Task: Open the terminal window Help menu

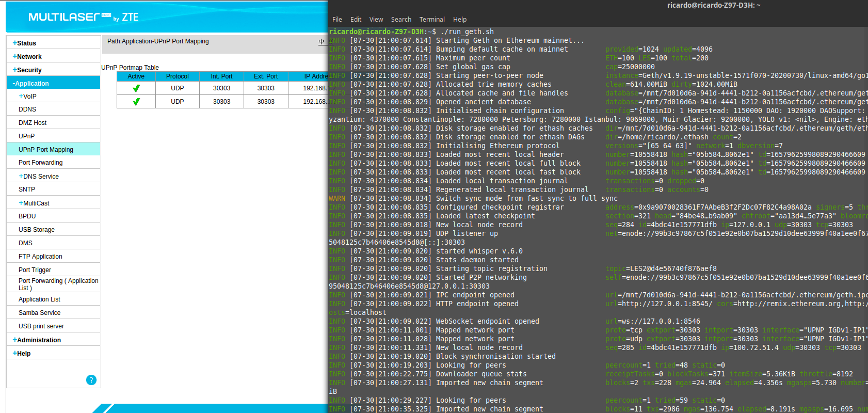Action: tap(460, 19)
